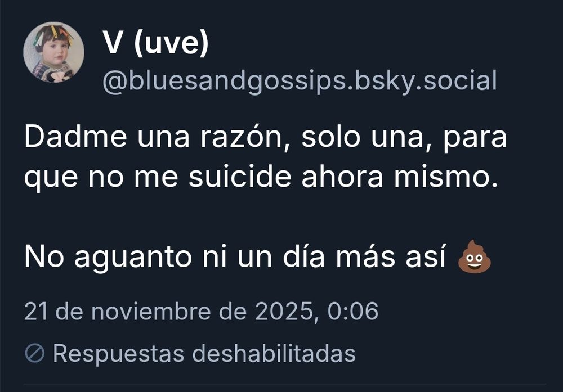Open the @bluesandgossips.bsky.social handle
The height and width of the screenshot is (392, 563).
tap(300, 81)
